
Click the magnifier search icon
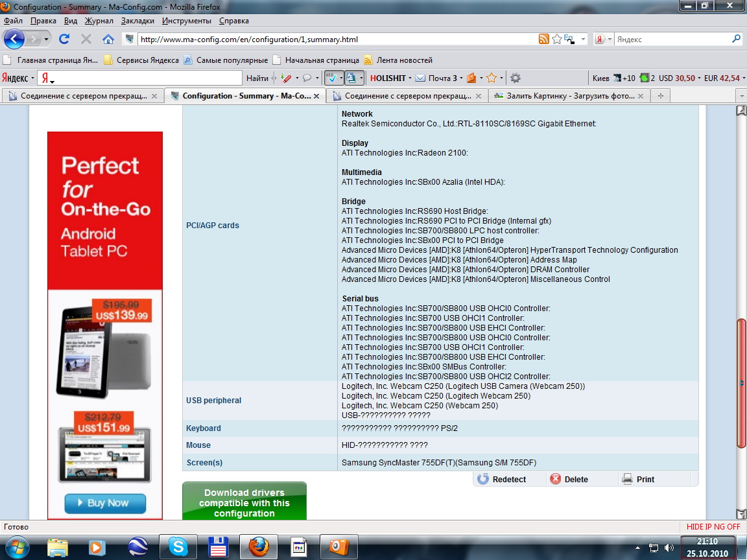coord(737,39)
